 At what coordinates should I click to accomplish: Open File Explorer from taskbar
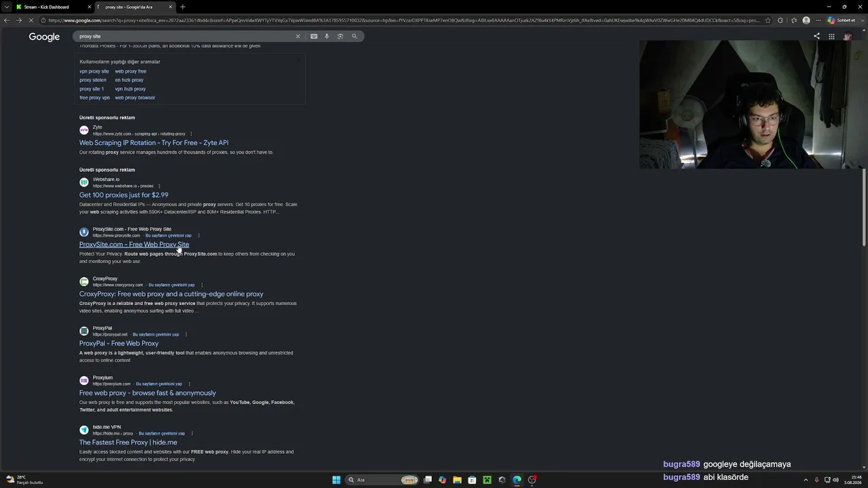(x=457, y=480)
